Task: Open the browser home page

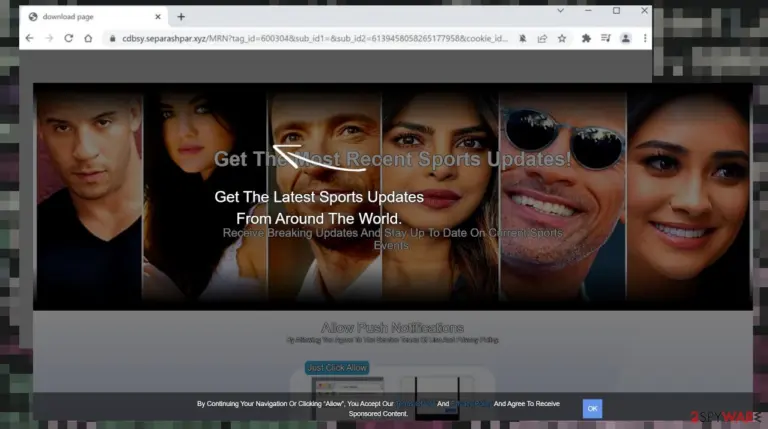Action: (x=88, y=38)
